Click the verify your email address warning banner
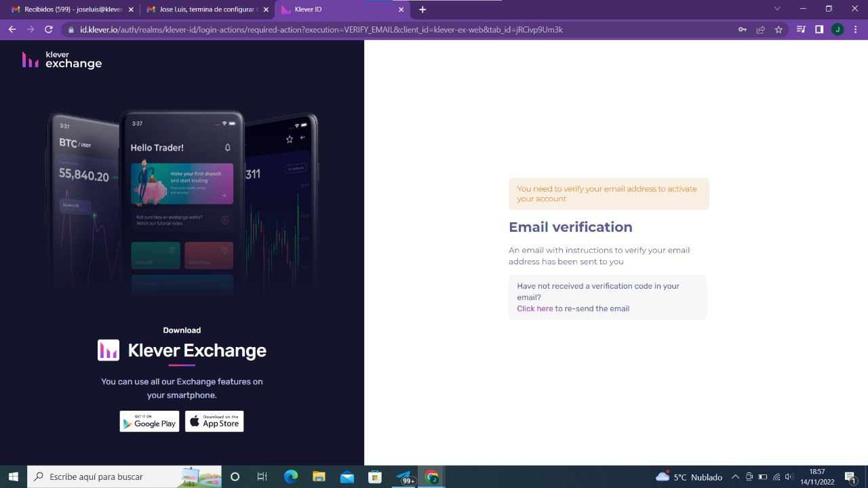Screen dimensions: 868x488 click(609, 194)
